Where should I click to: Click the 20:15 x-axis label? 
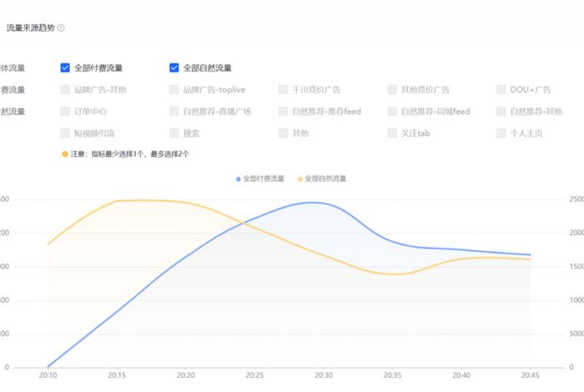[x=117, y=375]
